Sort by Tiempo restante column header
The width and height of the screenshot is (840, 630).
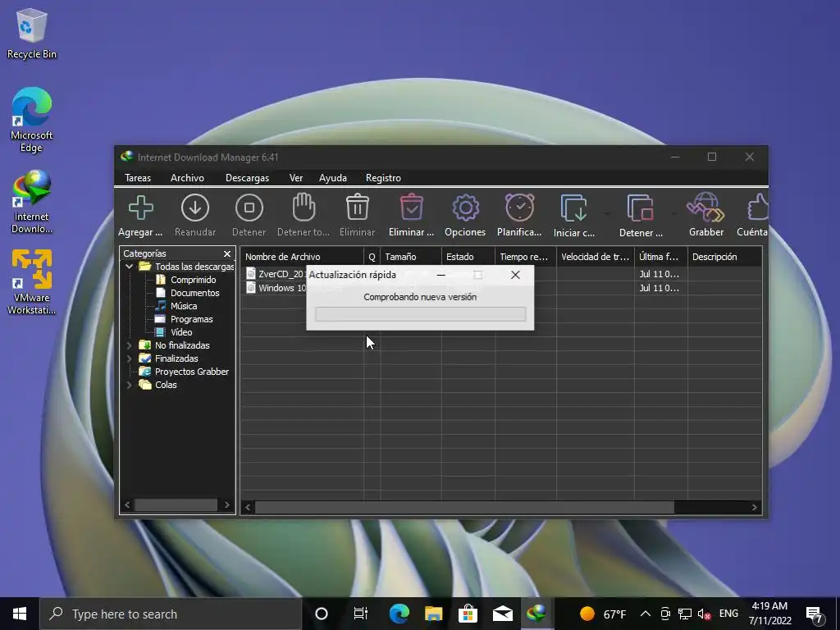pos(526,257)
